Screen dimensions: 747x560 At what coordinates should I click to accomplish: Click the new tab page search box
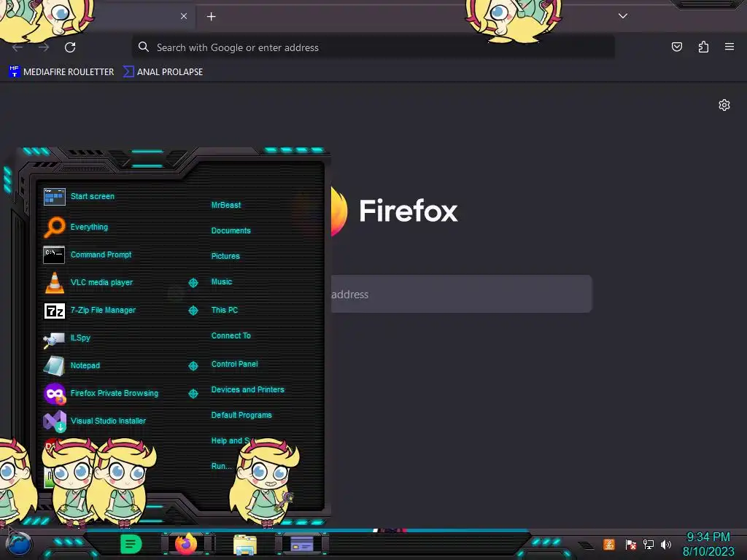(461, 294)
